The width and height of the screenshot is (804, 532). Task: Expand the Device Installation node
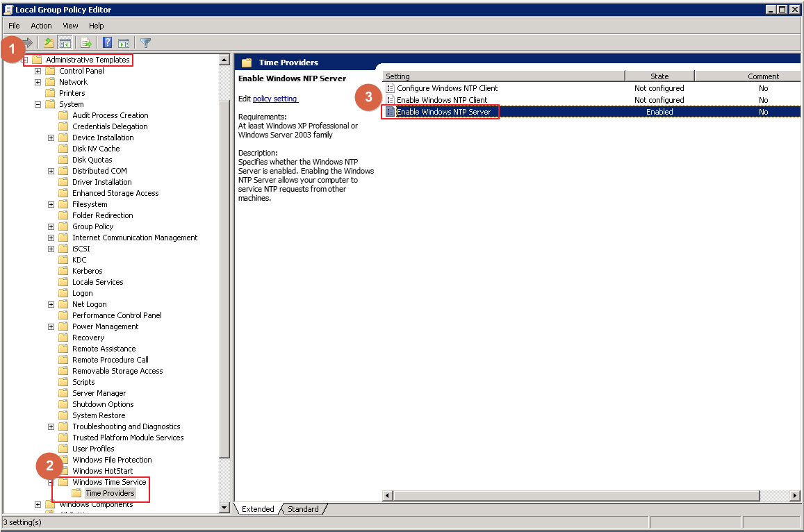click(51, 138)
